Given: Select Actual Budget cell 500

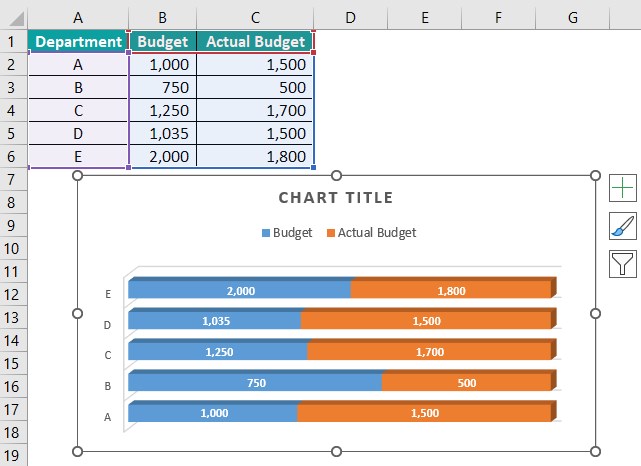Looking at the screenshot, I should tap(255, 87).
